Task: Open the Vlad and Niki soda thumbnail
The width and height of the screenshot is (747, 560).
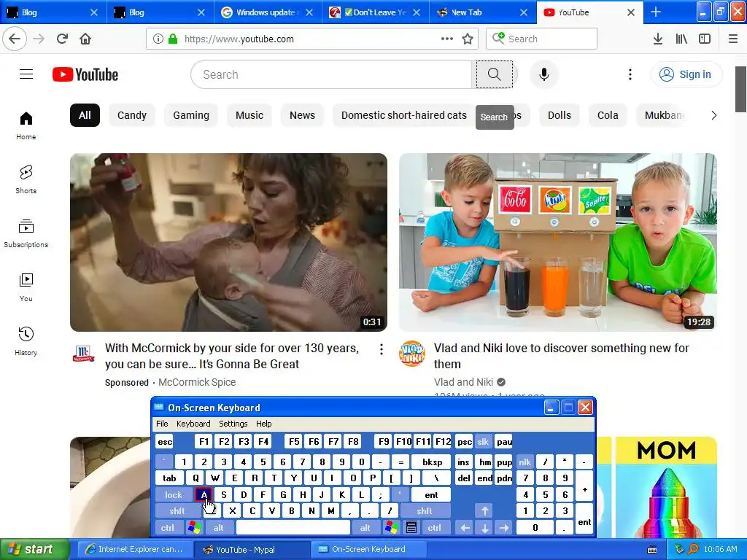Action: pyautogui.click(x=558, y=242)
